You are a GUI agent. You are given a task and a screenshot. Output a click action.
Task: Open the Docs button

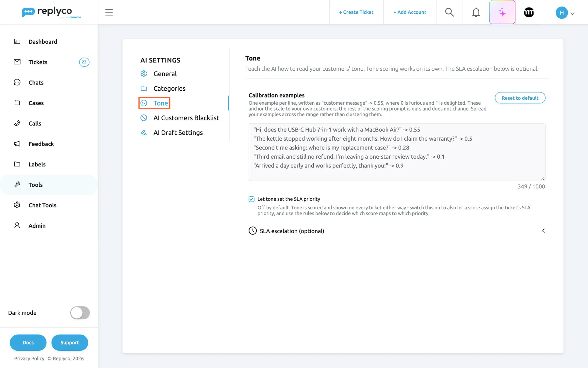(x=28, y=342)
